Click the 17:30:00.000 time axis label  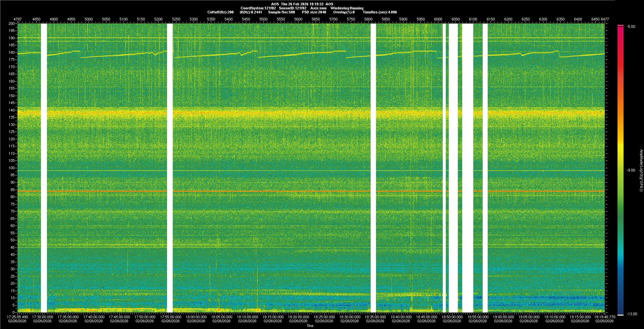43,317
